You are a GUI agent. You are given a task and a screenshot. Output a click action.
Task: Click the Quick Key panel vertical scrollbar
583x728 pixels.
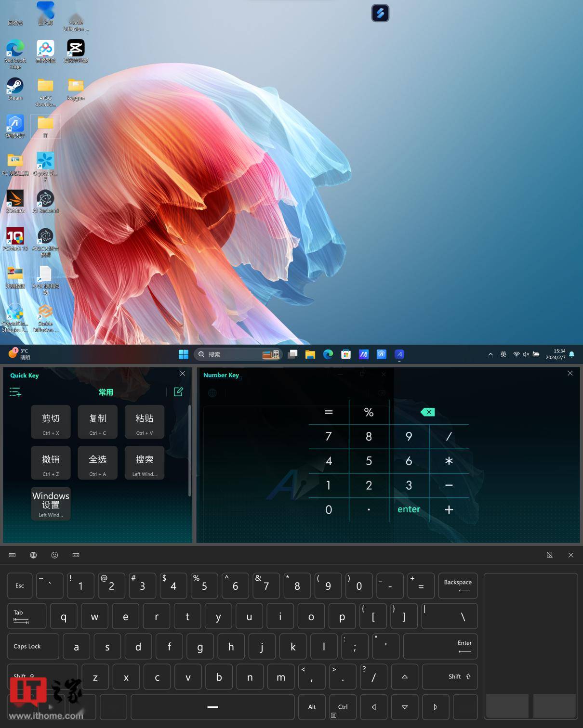coord(189,450)
